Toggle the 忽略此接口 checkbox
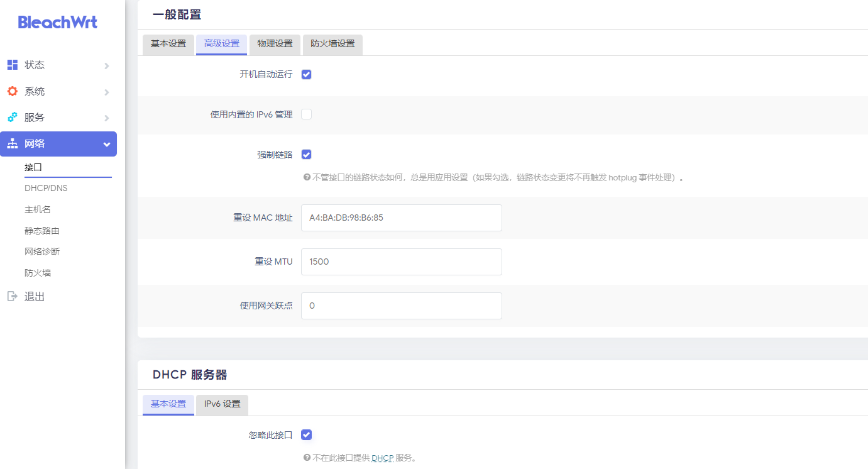 tap(306, 434)
